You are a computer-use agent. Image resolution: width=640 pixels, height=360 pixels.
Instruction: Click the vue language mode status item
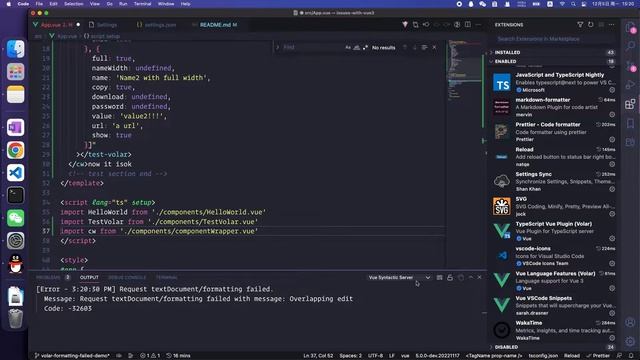(405, 356)
